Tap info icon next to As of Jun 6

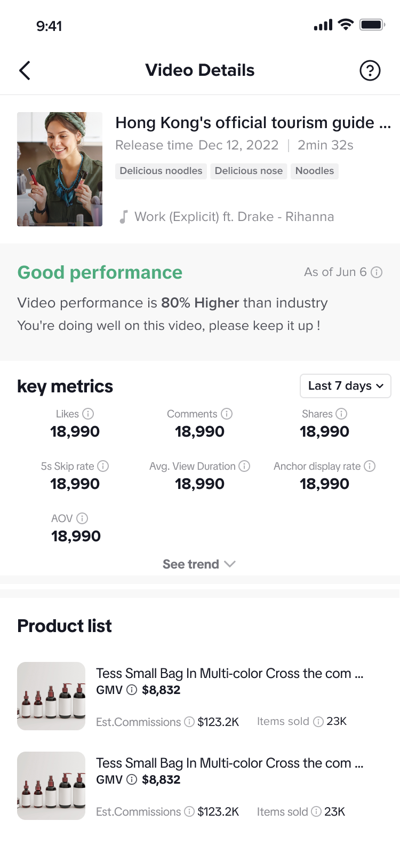tap(377, 272)
